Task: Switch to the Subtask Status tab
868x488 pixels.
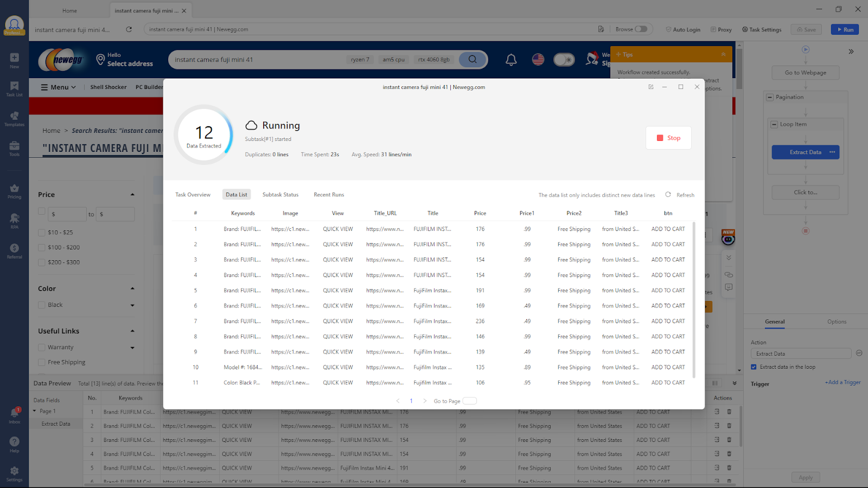Action: pyautogui.click(x=280, y=194)
